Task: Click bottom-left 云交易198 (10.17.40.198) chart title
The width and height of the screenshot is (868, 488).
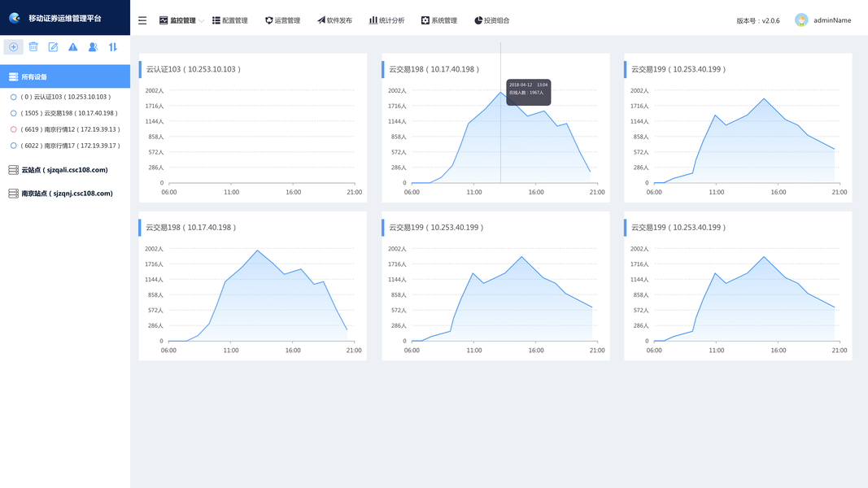Action: pyautogui.click(x=191, y=228)
